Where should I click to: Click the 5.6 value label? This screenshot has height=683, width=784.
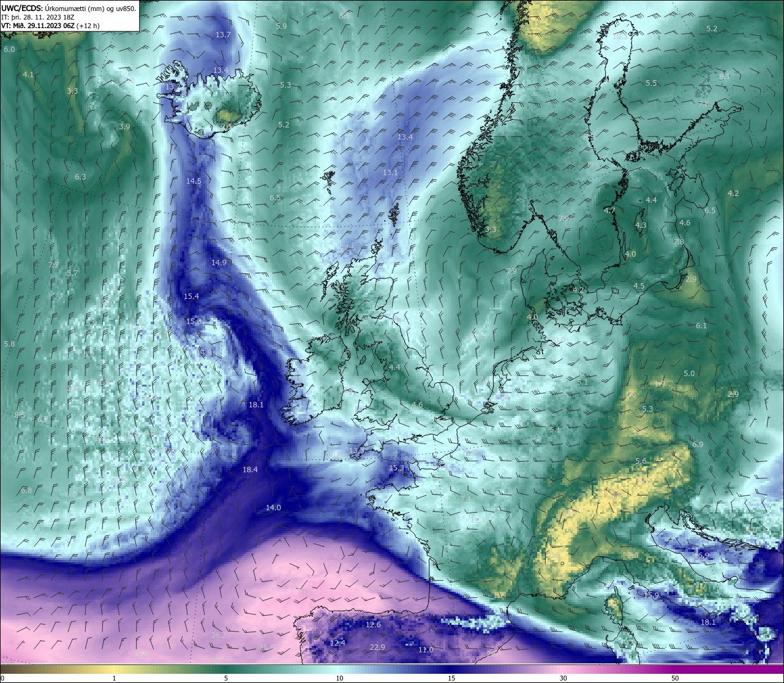[x=641, y=461]
